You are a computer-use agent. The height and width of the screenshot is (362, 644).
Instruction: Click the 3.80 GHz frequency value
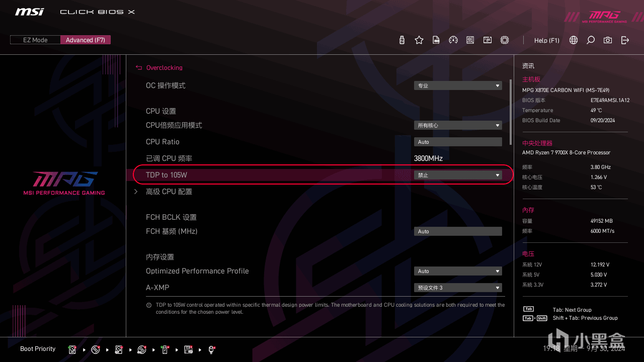(x=601, y=167)
